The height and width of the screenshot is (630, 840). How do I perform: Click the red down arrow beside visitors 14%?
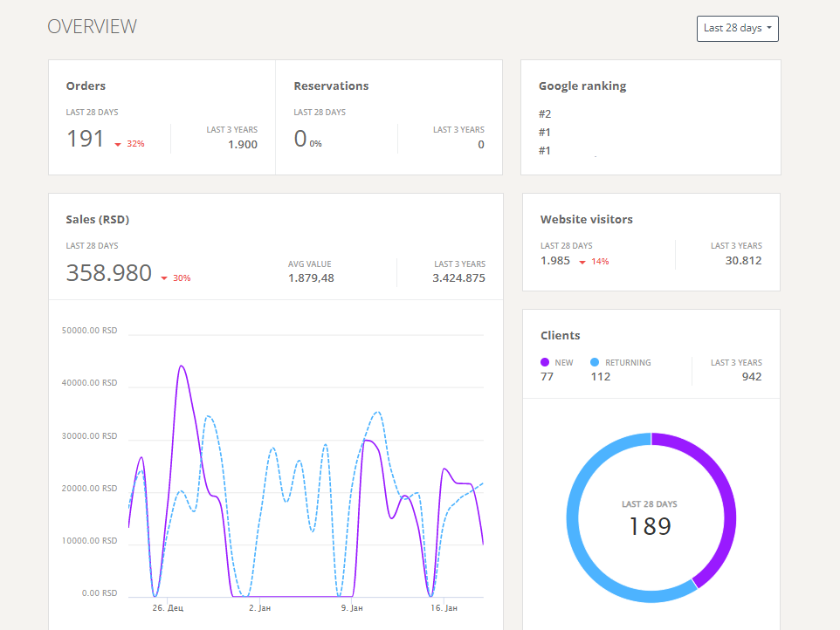coord(582,263)
